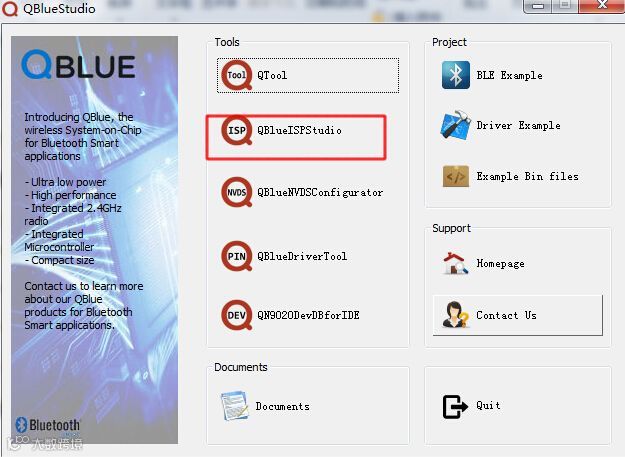Click the Bluetooth logo in banner

[47, 425]
